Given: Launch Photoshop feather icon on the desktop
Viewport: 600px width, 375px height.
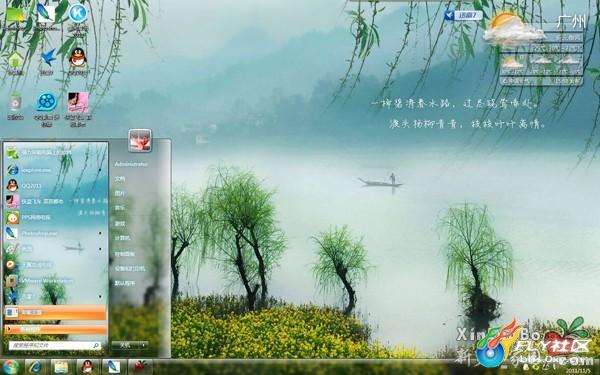Looking at the screenshot, I should click(46, 13).
